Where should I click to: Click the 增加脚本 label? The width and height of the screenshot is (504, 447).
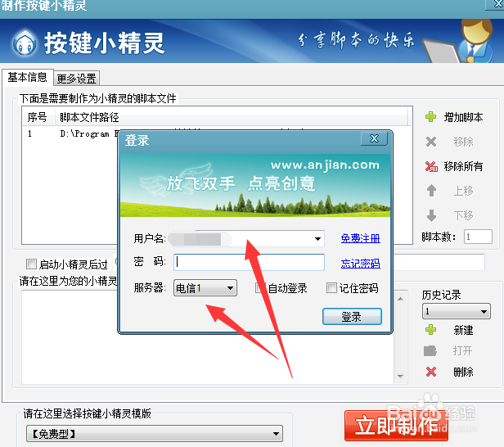click(x=463, y=117)
